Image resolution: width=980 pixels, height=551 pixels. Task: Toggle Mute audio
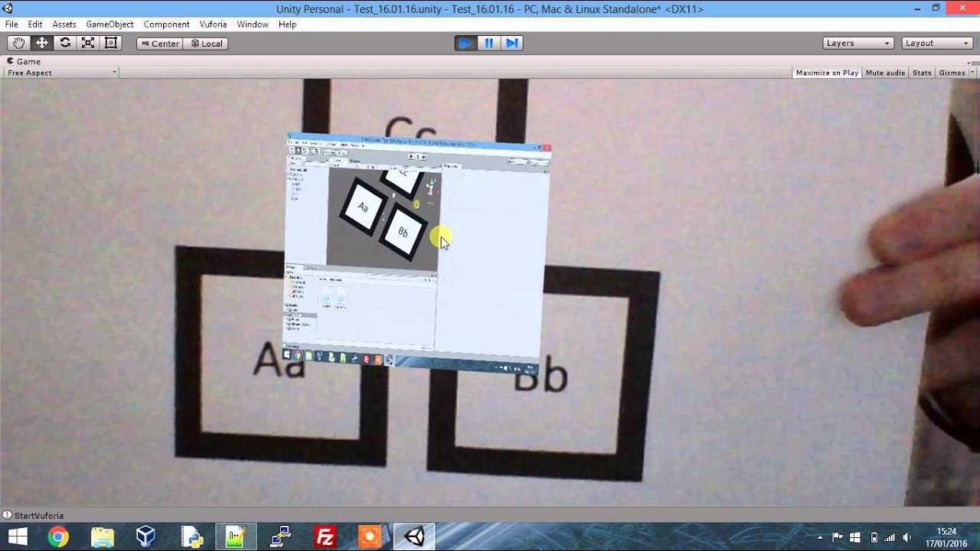point(885,73)
